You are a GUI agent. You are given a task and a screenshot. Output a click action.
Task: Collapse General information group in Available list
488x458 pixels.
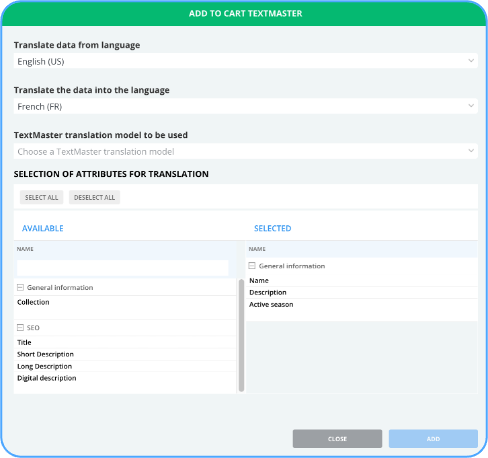(20, 287)
